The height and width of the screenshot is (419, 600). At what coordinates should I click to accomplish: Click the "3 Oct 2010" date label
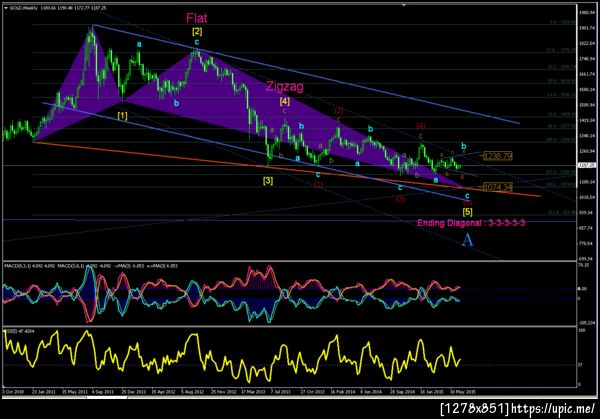pos(13,392)
